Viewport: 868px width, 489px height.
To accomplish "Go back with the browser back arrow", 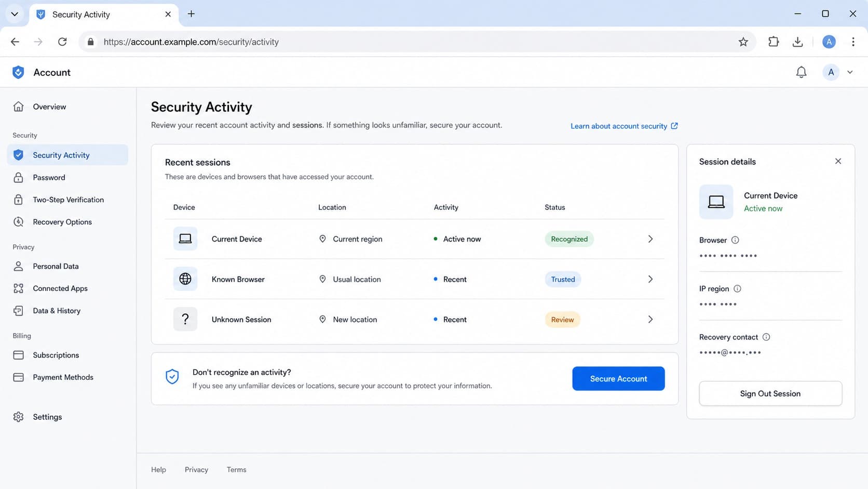I will click(x=15, y=42).
